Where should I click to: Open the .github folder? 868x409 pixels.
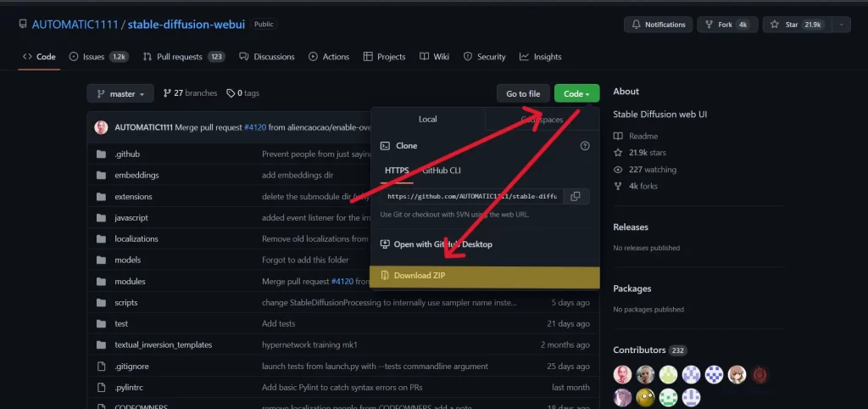click(127, 154)
